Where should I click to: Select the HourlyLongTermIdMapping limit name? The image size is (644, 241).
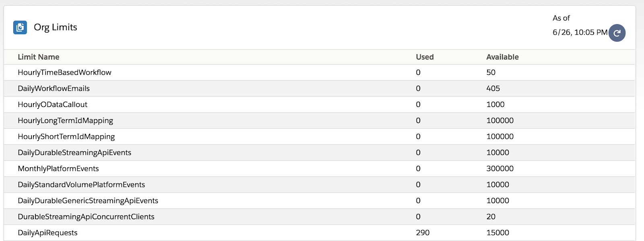tap(65, 121)
